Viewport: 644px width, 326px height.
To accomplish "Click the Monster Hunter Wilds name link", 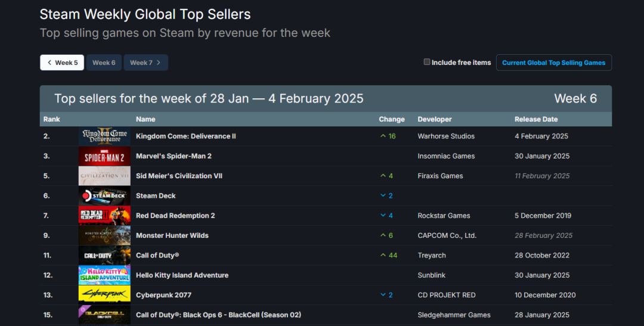I will coord(172,235).
